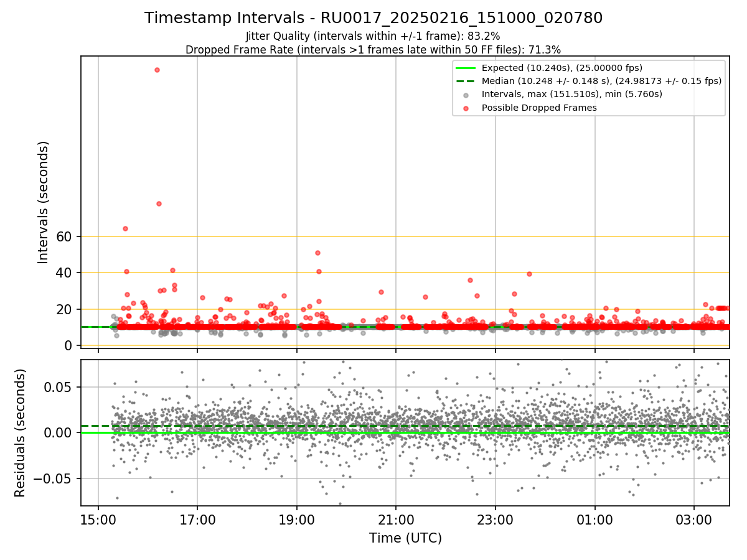Select the 'Dropped Frame Rate' subtitle line showing 71.3%

click(x=374, y=50)
